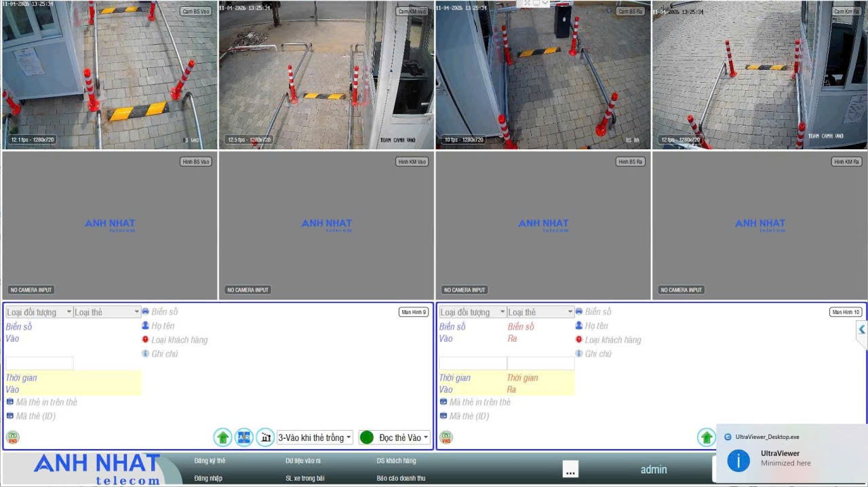Click the 'Đăng nhập' login link
Image resolution: width=868 pixels, height=487 pixels.
pyautogui.click(x=208, y=478)
